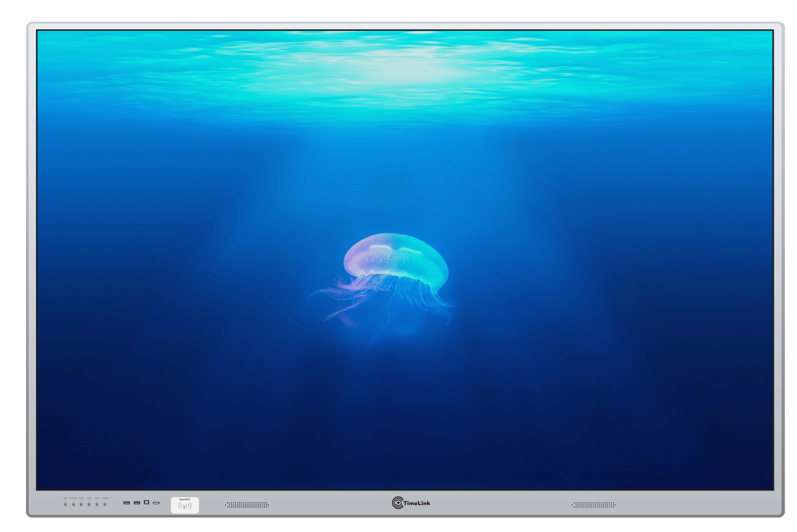Push the 电源 power button

pos(66,504)
